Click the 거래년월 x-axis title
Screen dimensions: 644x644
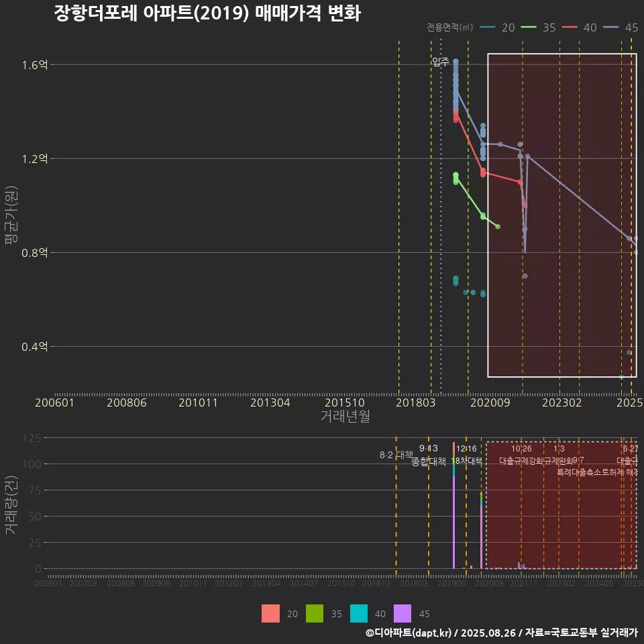click(345, 416)
